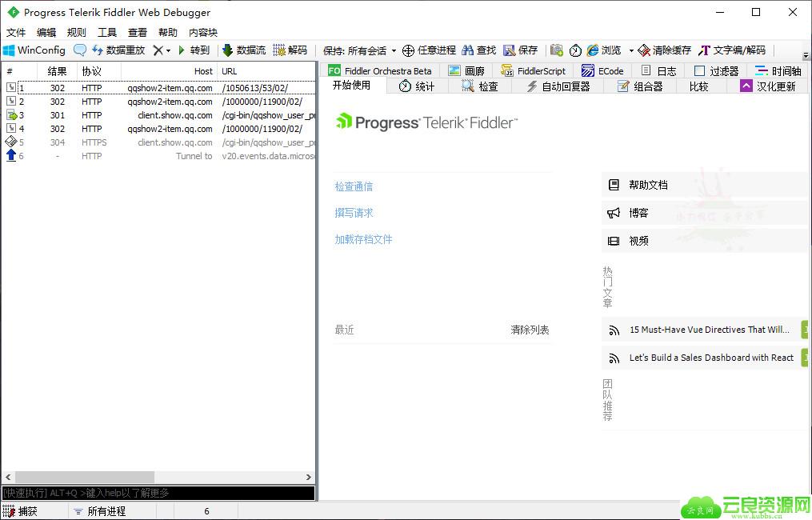Viewport: 812px width, 520px height.
Task: Open WinConfig from the toolbar
Action: click(x=34, y=50)
